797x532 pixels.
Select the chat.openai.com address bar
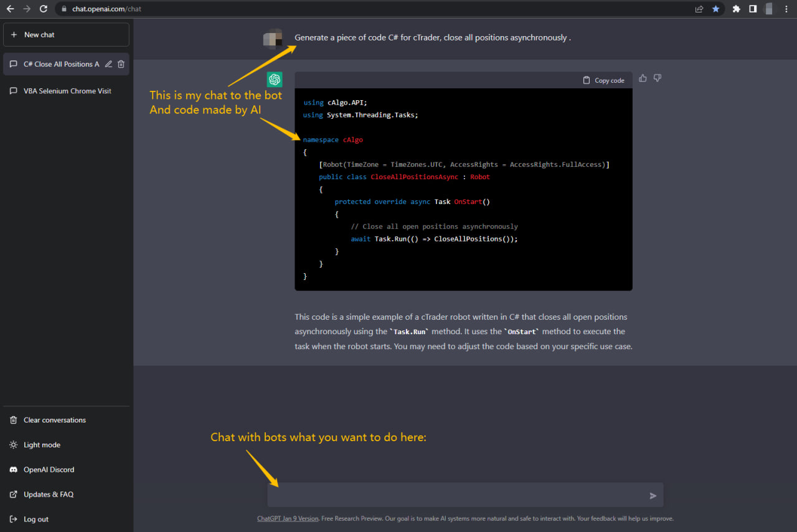[x=374, y=9]
